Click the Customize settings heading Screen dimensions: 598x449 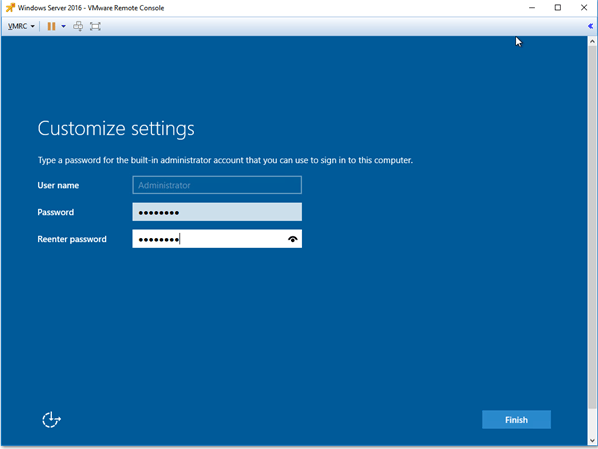[116, 129]
